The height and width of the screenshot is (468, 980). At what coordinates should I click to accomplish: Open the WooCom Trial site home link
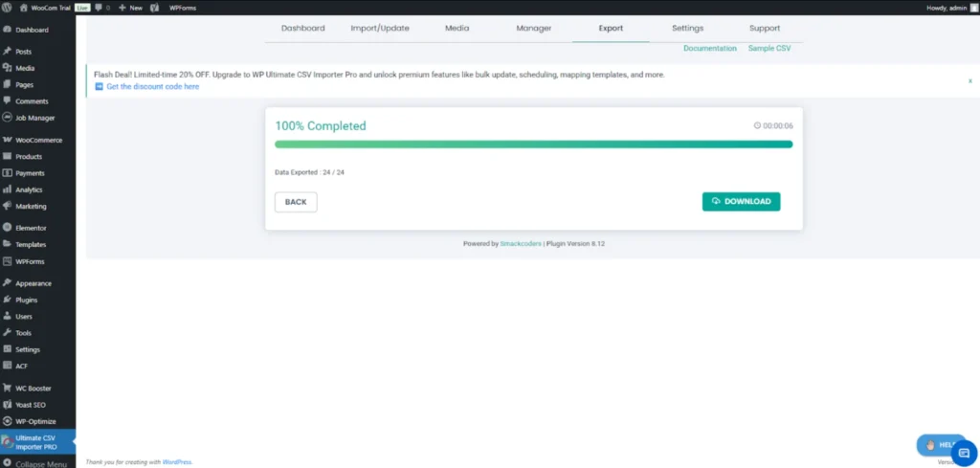(x=46, y=8)
